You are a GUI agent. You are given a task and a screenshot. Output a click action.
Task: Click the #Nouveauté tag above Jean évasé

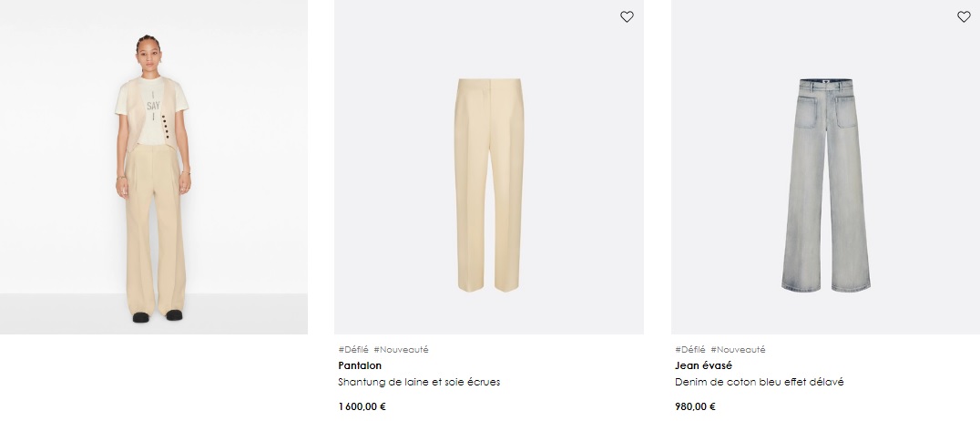pos(738,350)
